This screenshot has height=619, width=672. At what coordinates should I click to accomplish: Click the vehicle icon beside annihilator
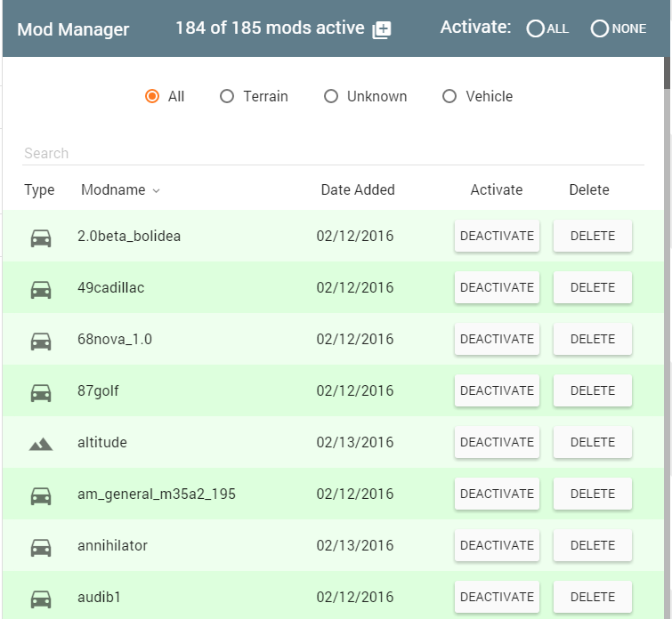(x=41, y=548)
